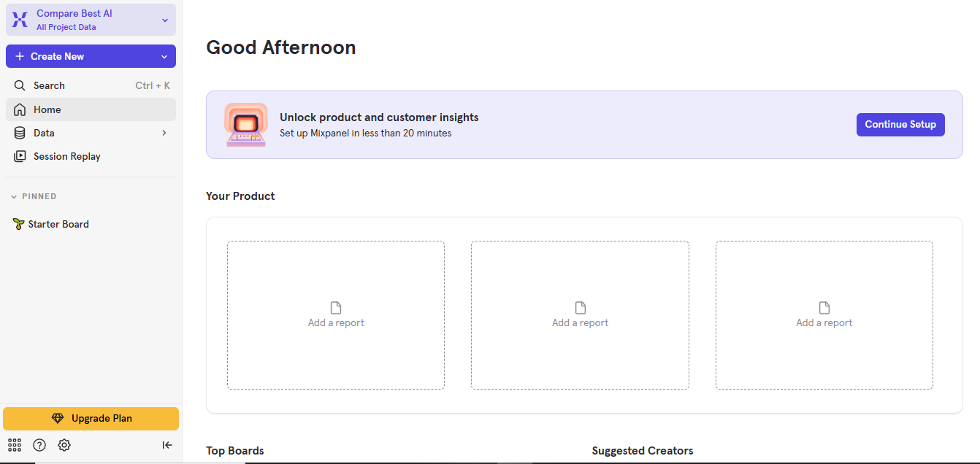Click the middle Add a report card
The width and height of the screenshot is (980, 464).
(580, 315)
